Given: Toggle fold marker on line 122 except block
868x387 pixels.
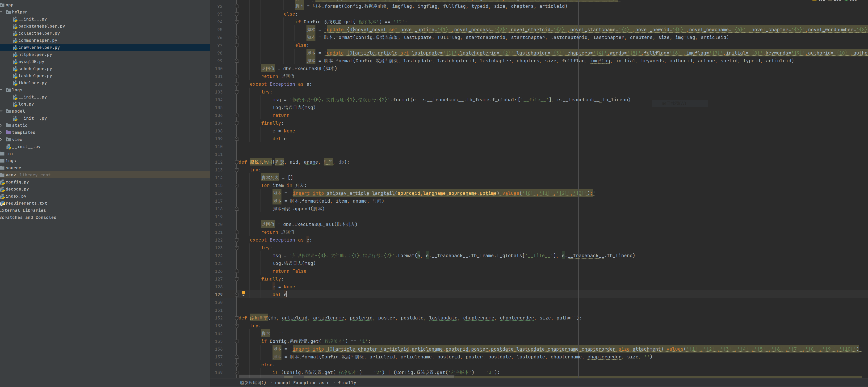Looking at the screenshot, I should coord(236,240).
